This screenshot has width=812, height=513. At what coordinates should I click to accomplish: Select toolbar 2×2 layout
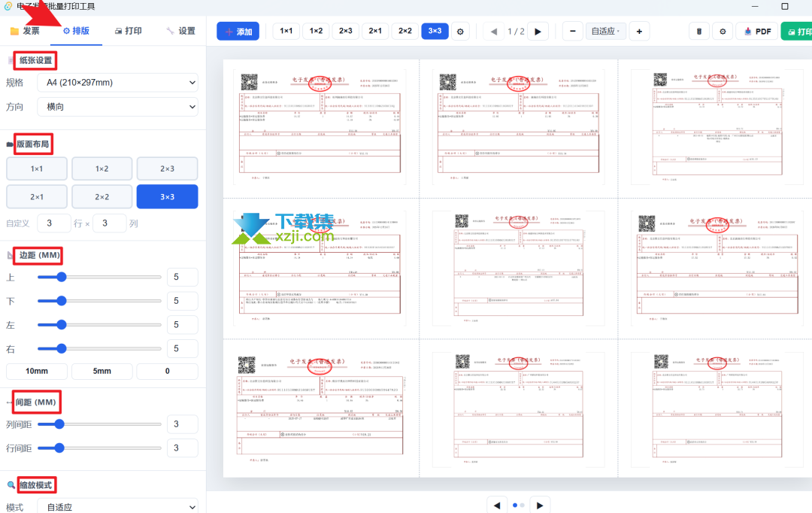(x=405, y=31)
